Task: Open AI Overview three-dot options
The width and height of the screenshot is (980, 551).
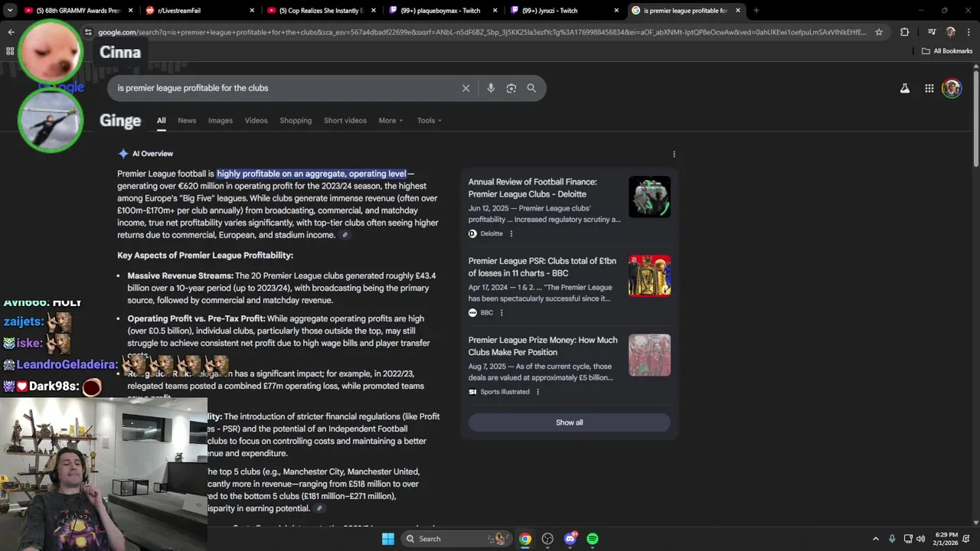Action: tap(674, 154)
